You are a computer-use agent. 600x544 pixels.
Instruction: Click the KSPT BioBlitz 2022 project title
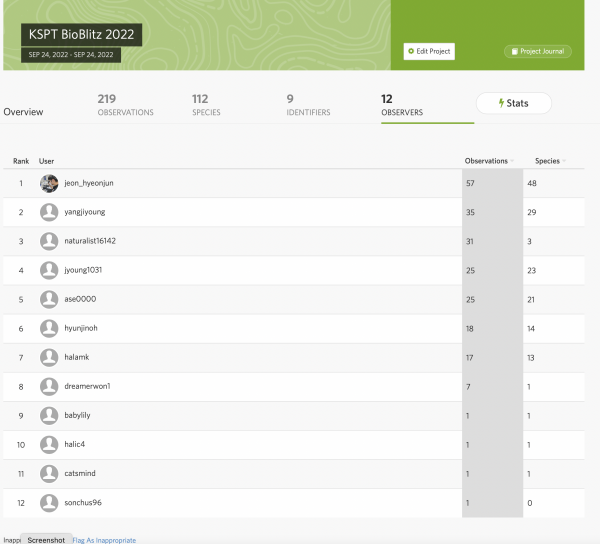[x=82, y=34]
